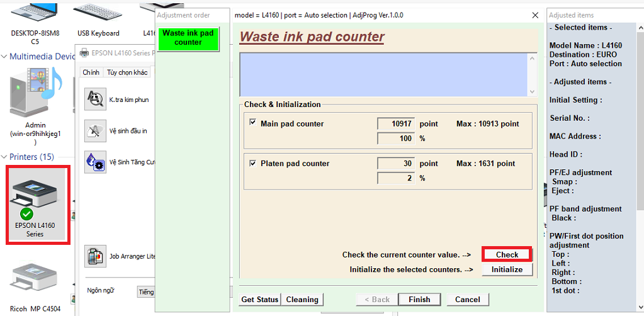Select EPSON L4160 Series printer icon
This screenshot has width=644, height=316.
pyautogui.click(x=35, y=205)
